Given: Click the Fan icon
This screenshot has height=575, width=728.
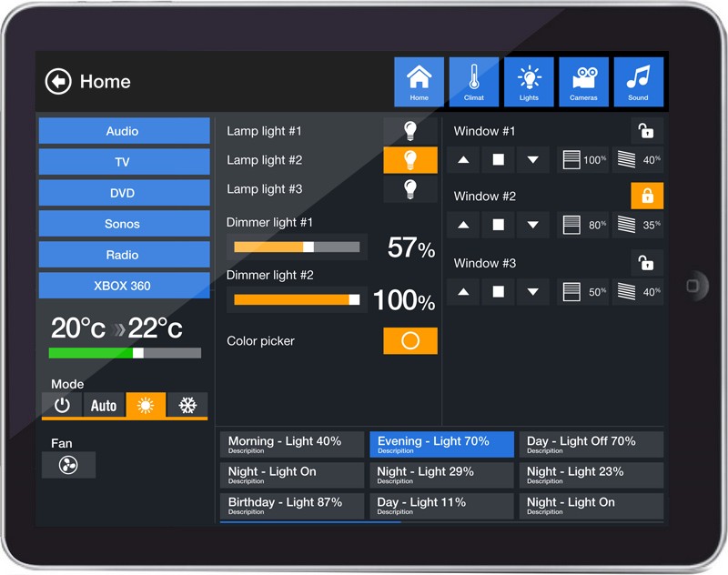Looking at the screenshot, I should point(68,465).
